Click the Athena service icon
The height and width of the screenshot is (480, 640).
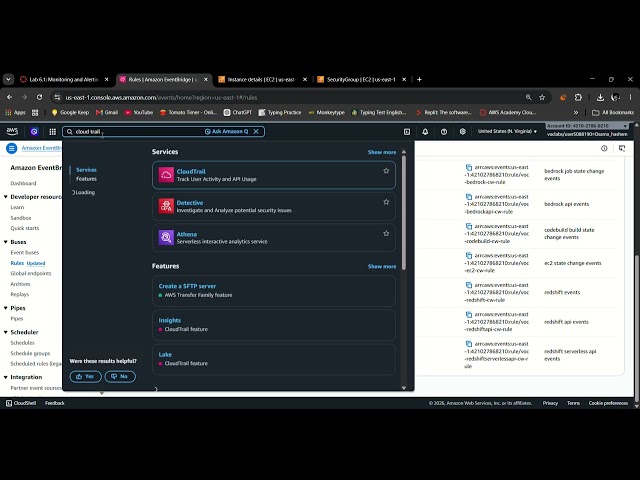click(x=166, y=238)
